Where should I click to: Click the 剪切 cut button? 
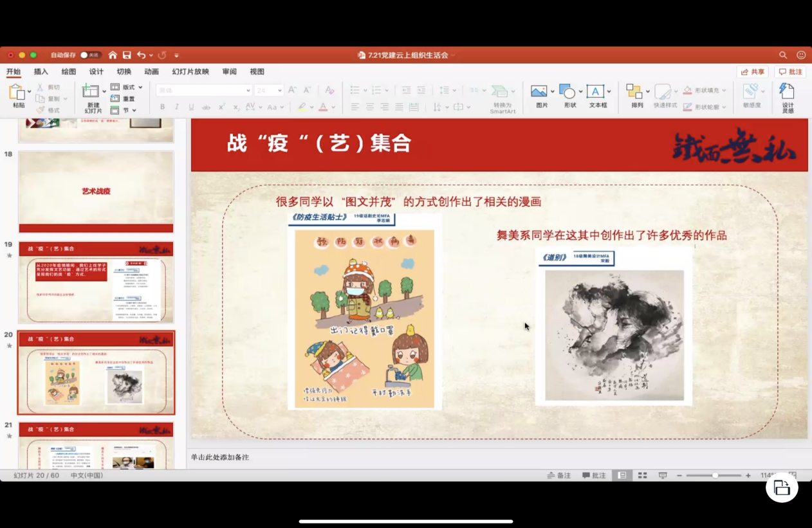[49, 87]
